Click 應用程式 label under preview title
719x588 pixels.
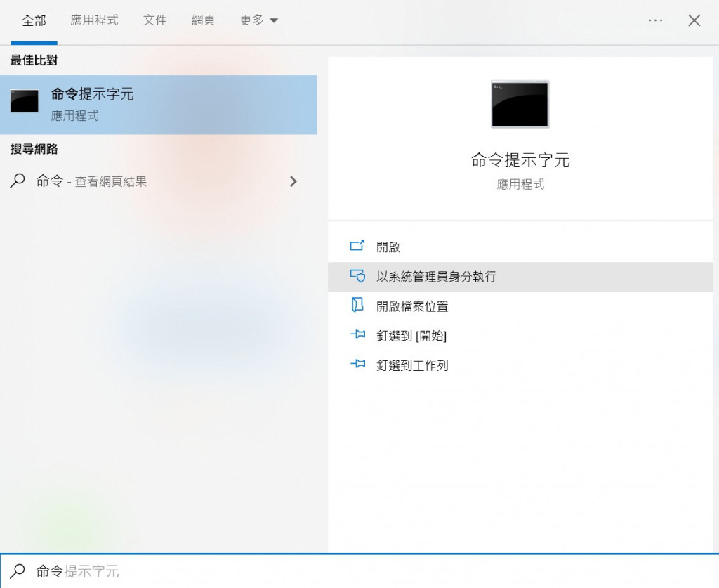520,184
